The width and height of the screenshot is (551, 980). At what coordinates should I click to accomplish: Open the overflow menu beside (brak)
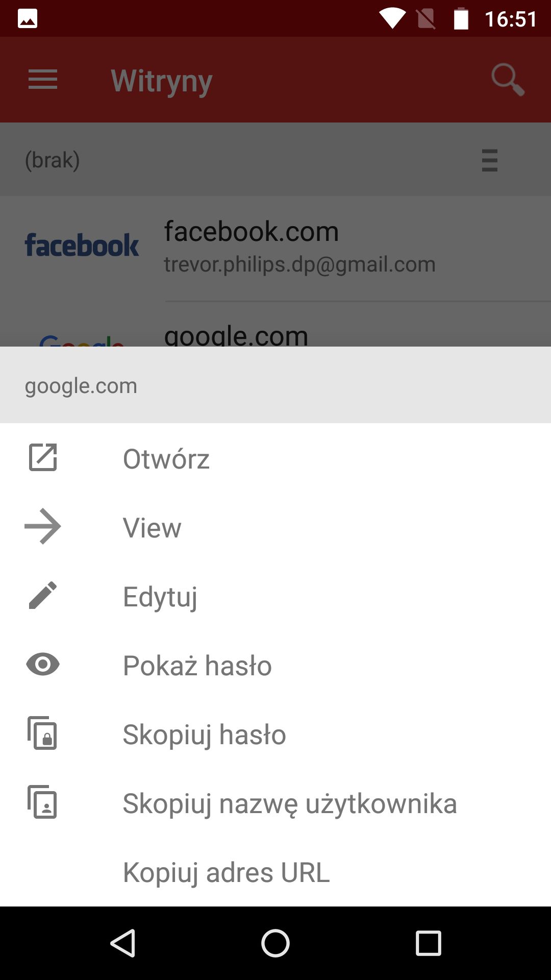pyautogui.click(x=490, y=160)
